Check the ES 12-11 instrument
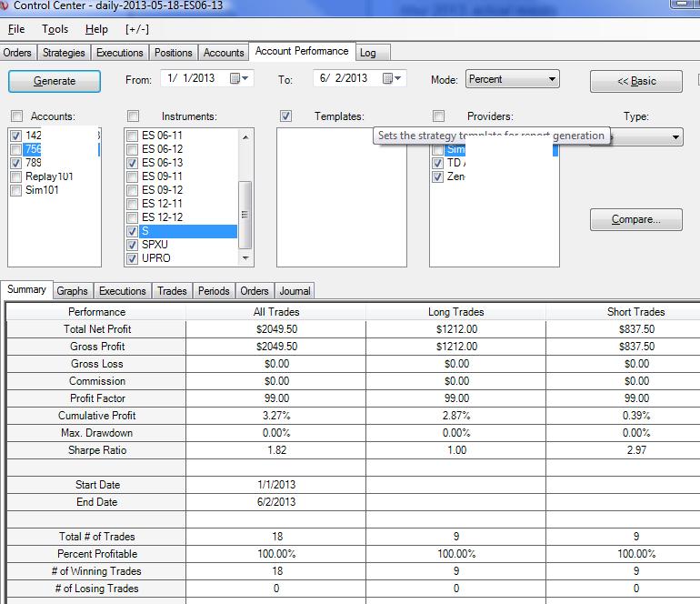This screenshot has width=700, height=604. (132, 204)
